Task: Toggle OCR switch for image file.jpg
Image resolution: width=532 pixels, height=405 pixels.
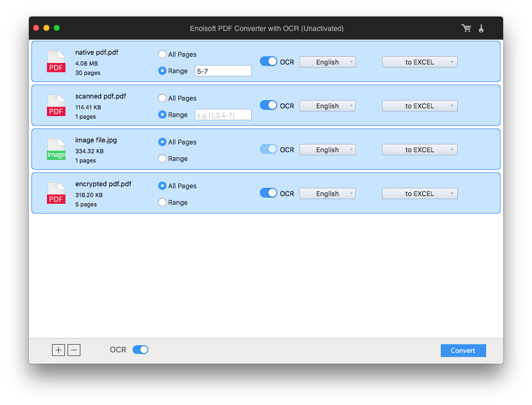Action: 269,149
